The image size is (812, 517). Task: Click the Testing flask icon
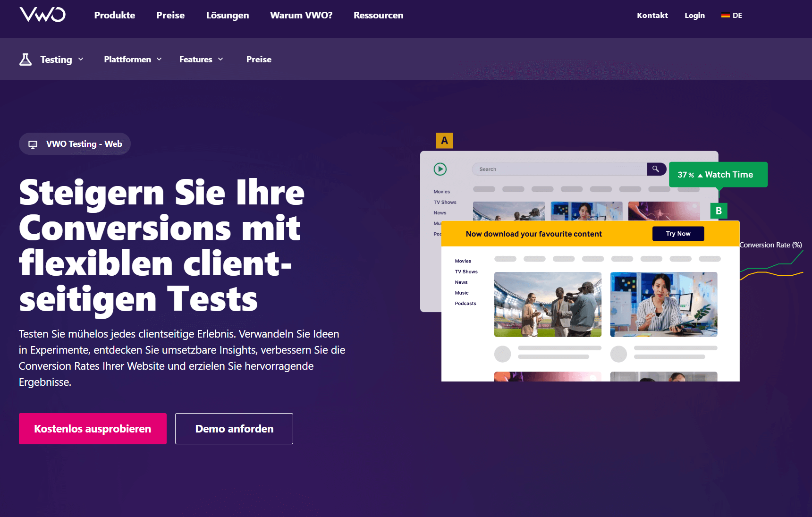pos(25,59)
